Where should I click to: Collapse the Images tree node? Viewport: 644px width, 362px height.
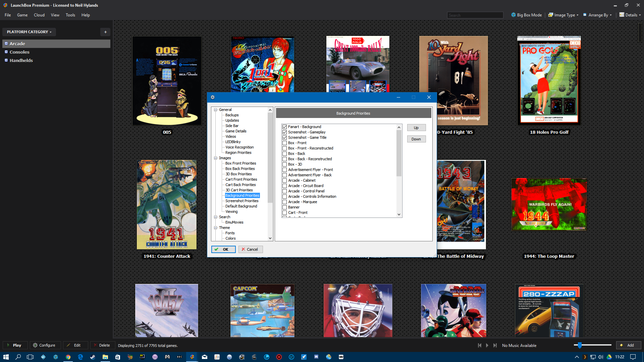tap(216, 158)
